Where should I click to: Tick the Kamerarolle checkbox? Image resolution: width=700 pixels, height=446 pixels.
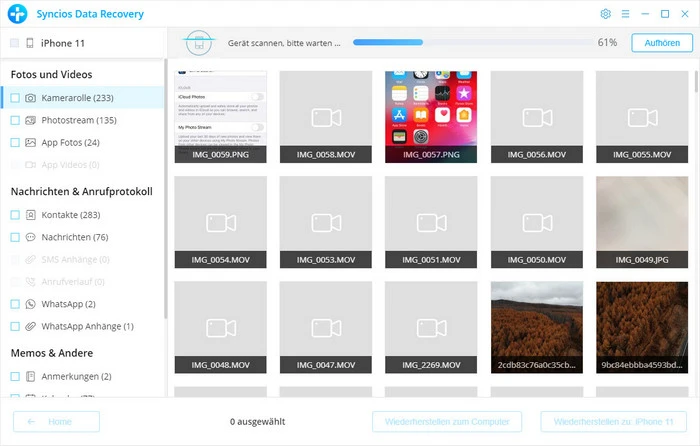(x=15, y=98)
